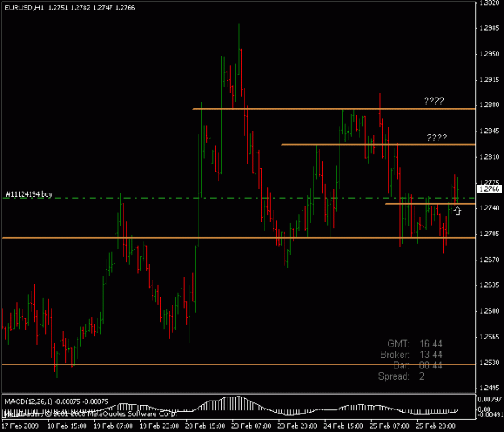Click the #11124194 buy order label
The image size is (504, 432).
[29, 194]
